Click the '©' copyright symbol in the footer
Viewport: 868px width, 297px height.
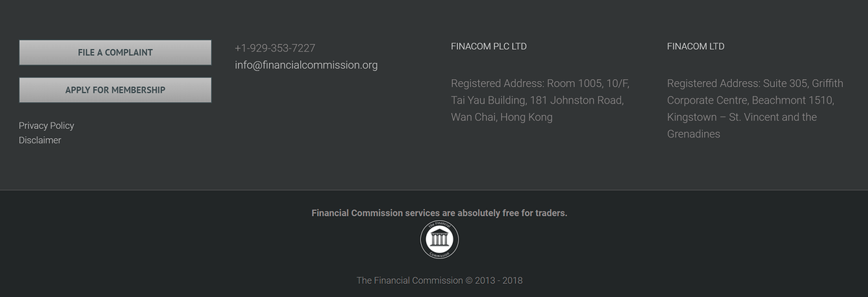(469, 280)
